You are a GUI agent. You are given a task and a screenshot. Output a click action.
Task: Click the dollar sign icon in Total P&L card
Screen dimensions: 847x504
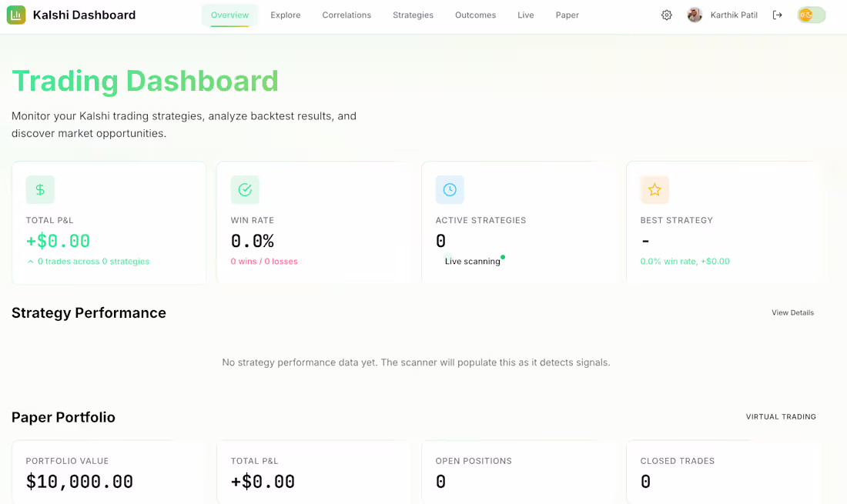coord(40,189)
